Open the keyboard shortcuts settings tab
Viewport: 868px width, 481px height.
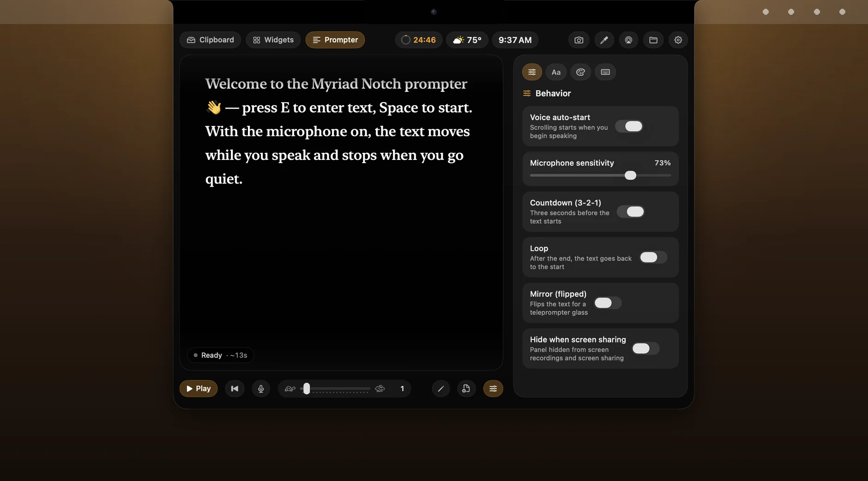tap(605, 72)
